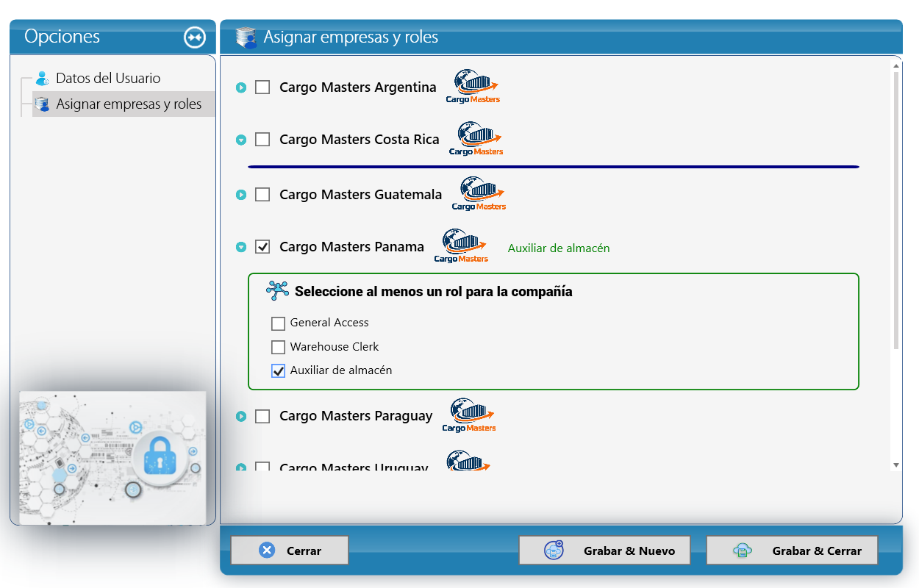Click the Cargo Masters Guatemala company name

pyautogui.click(x=361, y=195)
